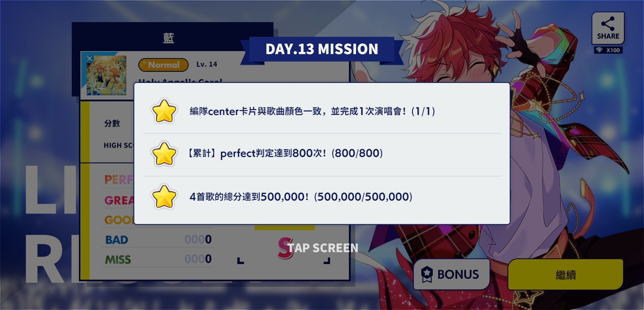The image size is (644, 310).
Task: Click the BAD count row
Action: click(158, 239)
